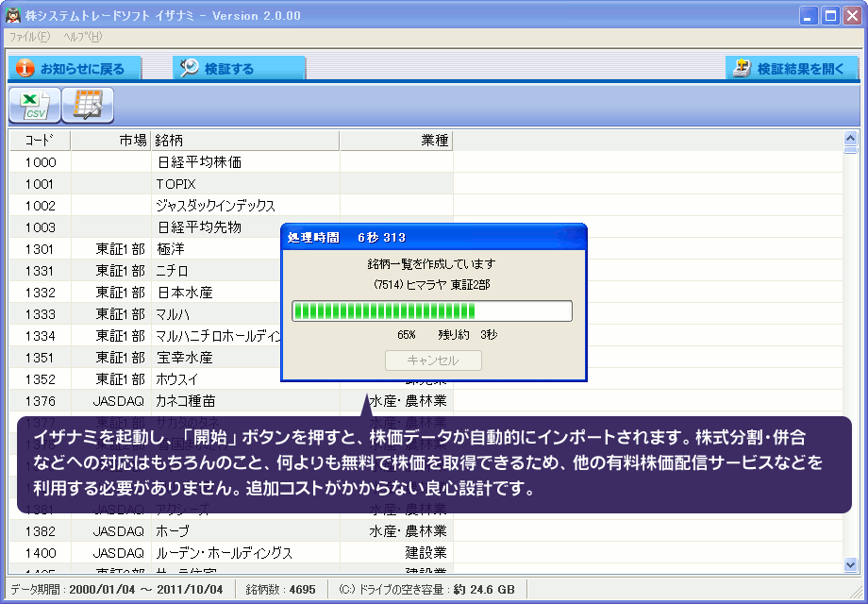Select row ホーブ

tap(426, 531)
